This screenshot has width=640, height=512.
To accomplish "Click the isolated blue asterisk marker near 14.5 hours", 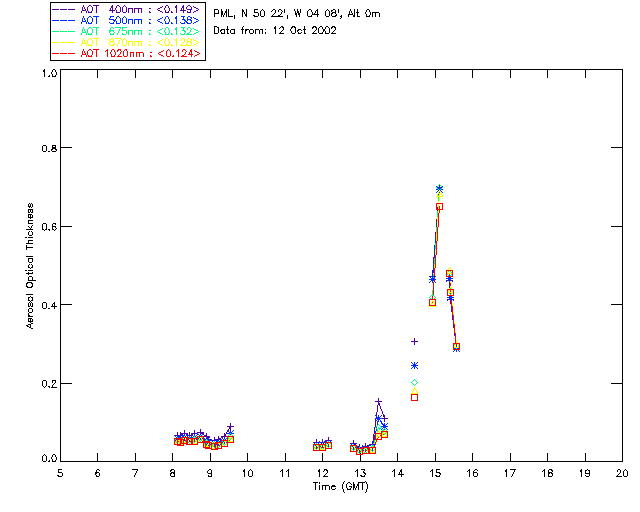I will pyautogui.click(x=414, y=365).
